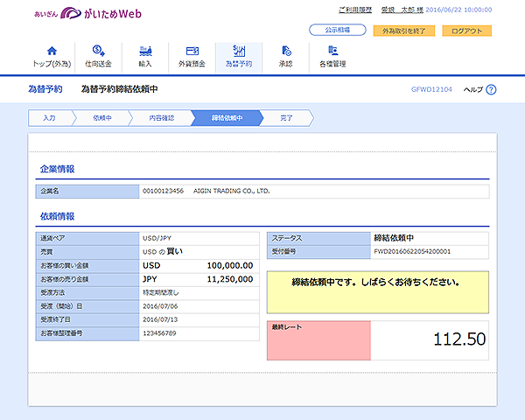Image resolution: width=525 pixels, height=420 pixels.
Task: Click the currency pair value USD/JPY
Action: click(x=157, y=238)
